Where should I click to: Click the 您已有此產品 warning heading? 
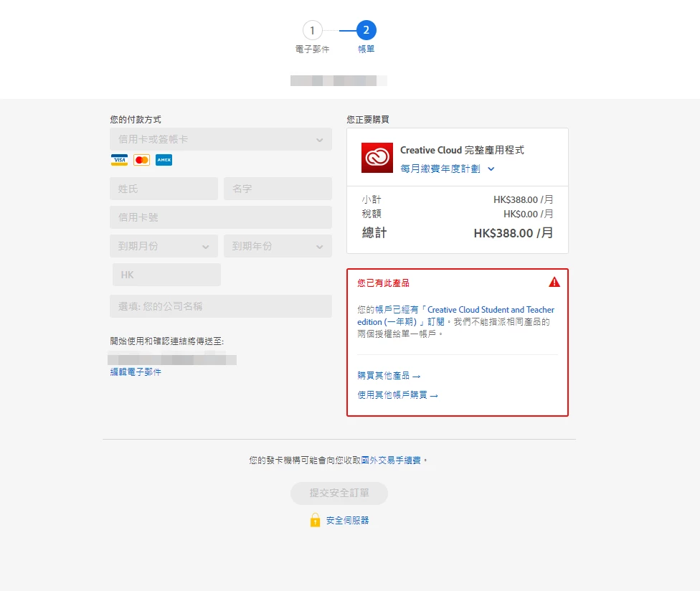pyautogui.click(x=383, y=283)
